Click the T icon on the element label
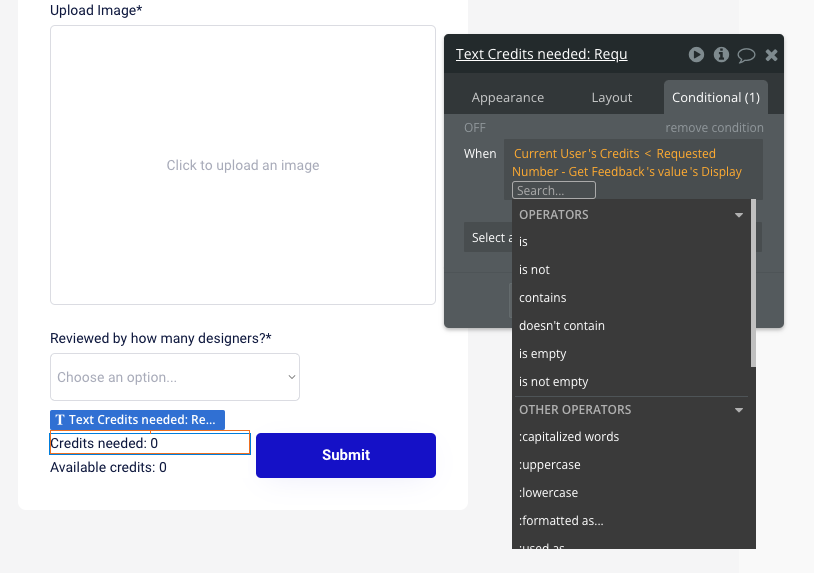This screenshot has height=573, width=814. 60,420
